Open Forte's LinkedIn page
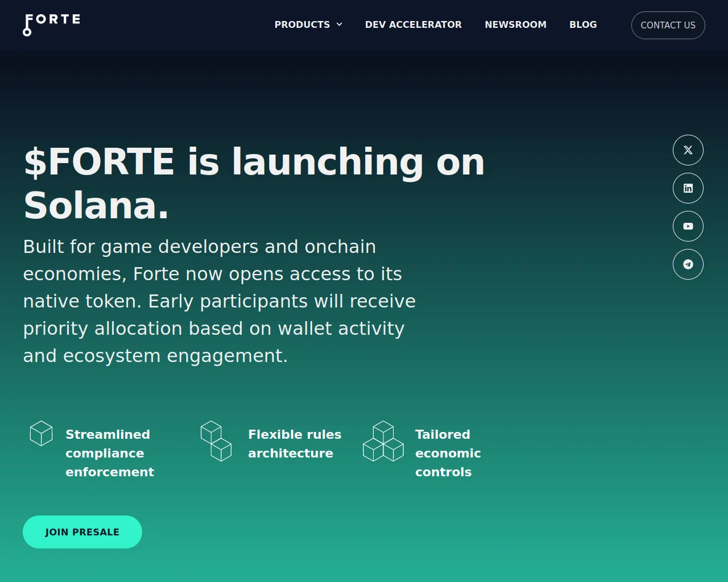Image resolution: width=728 pixels, height=582 pixels. click(688, 188)
